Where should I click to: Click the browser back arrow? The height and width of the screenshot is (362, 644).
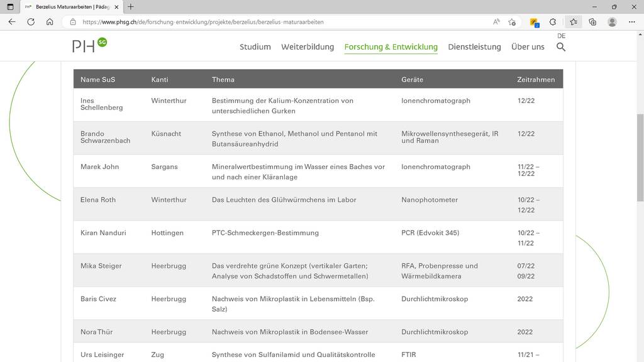click(12, 21)
